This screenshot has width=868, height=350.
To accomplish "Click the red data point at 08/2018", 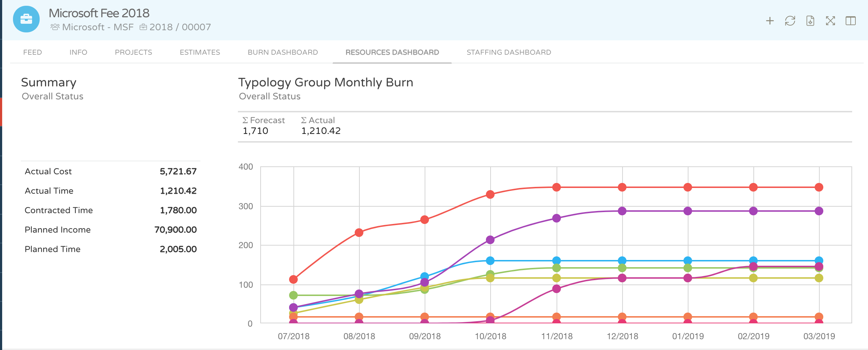I will [x=359, y=233].
